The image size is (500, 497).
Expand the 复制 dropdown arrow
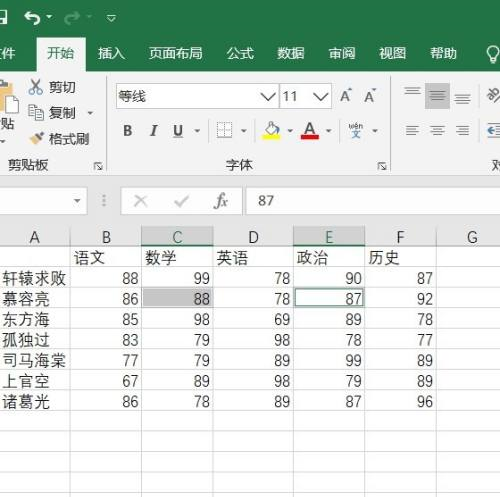(x=90, y=113)
